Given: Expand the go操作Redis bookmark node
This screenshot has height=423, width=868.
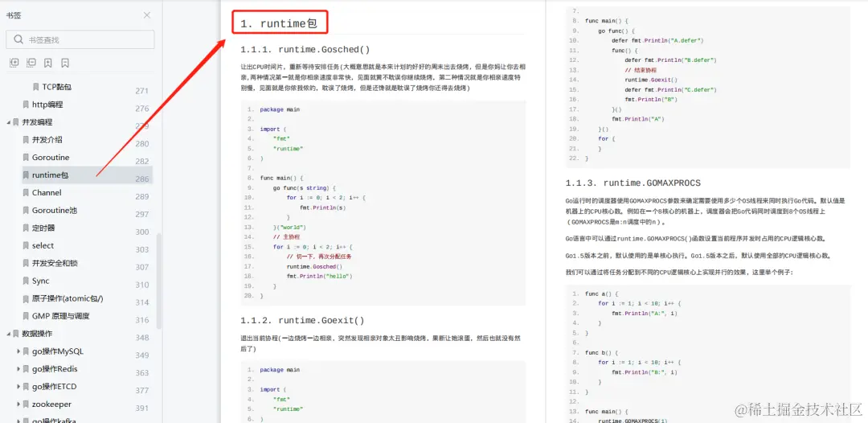Looking at the screenshot, I should [18, 369].
